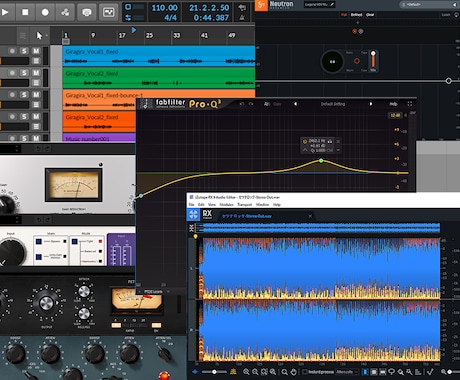Solo the green Giragira_Vocal2_fixed track

(x=24, y=73)
